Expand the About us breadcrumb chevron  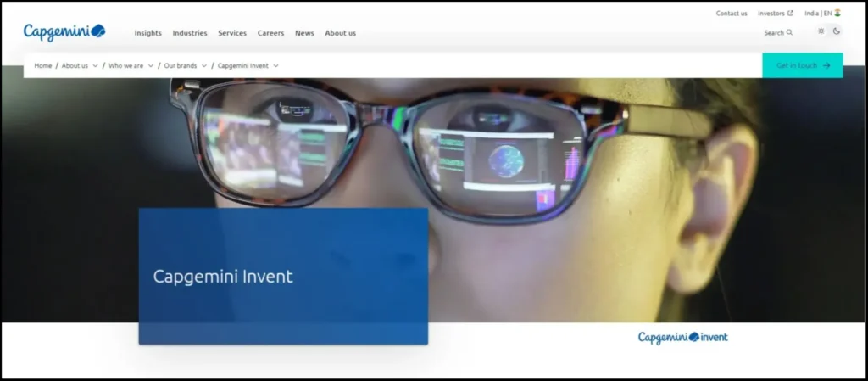(95, 65)
